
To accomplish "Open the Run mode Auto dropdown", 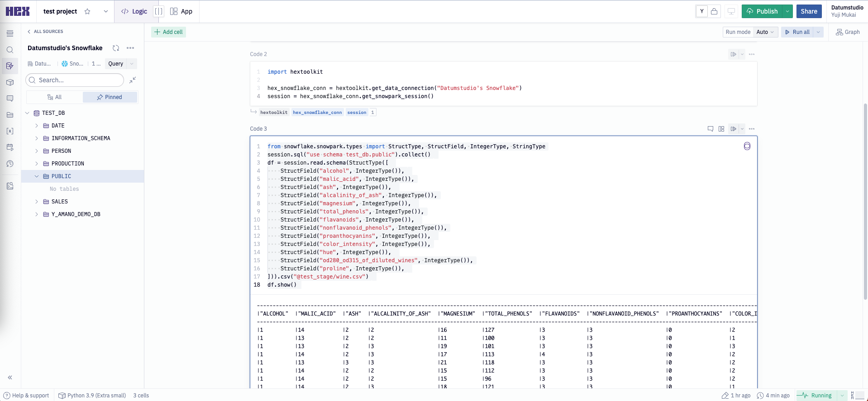I will (765, 32).
